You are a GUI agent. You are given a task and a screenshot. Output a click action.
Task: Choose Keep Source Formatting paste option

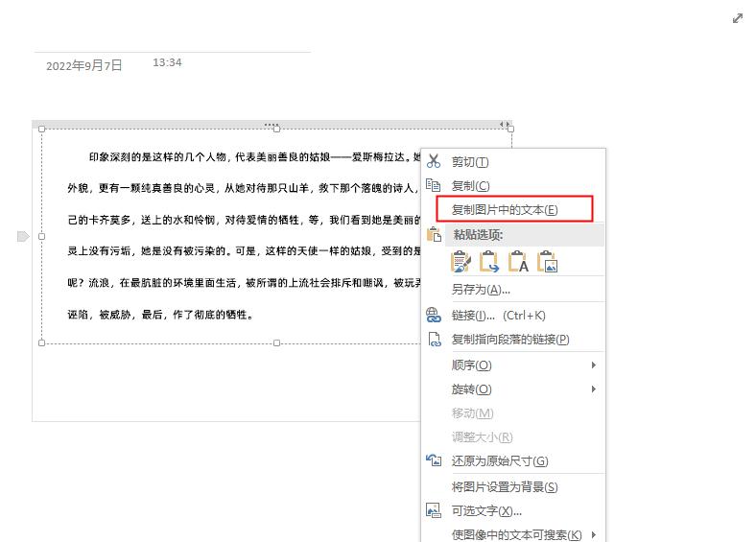coord(461,261)
